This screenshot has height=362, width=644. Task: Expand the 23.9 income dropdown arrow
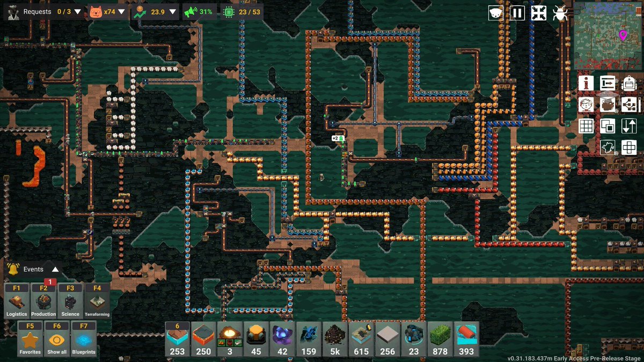pyautogui.click(x=172, y=12)
